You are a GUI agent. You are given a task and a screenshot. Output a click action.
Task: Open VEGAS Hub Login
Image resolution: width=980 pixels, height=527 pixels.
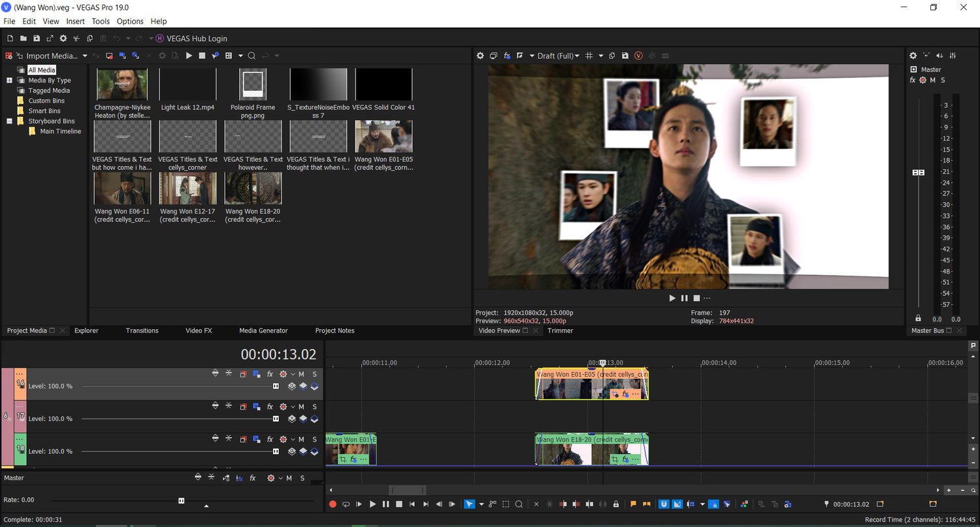(191, 39)
